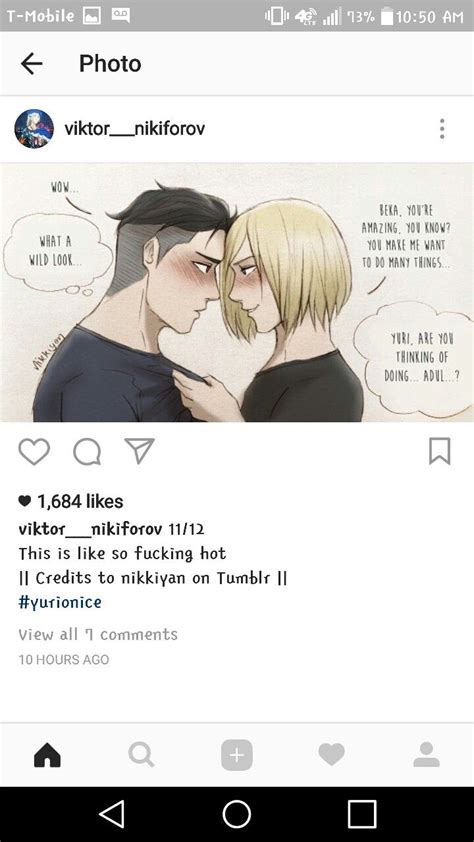Image resolution: width=474 pixels, height=842 pixels.
Task: Open viktor___nikiforov profile picture
Action: click(x=34, y=129)
